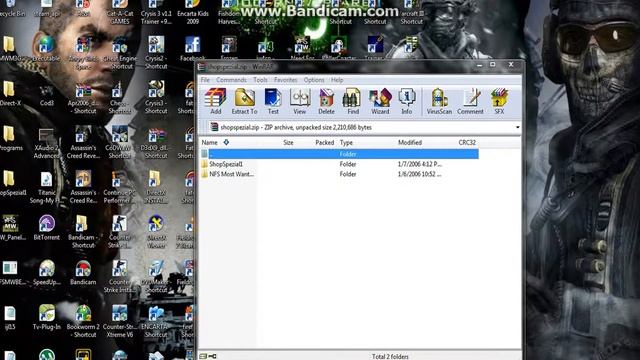
Task: Run Test on the archive
Action: click(273, 101)
